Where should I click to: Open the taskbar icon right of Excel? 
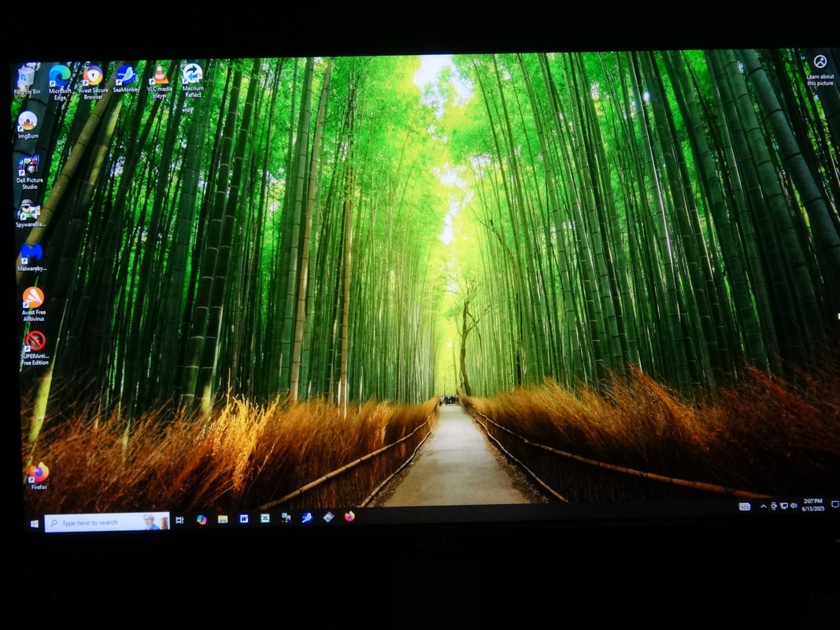286,517
